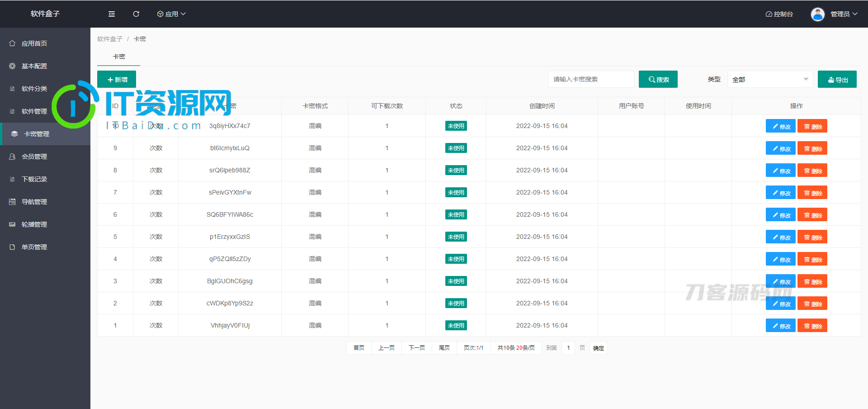868x409 pixels.
Task: Click 删除 for card sPeivGYXtnFw
Action: [812, 193]
